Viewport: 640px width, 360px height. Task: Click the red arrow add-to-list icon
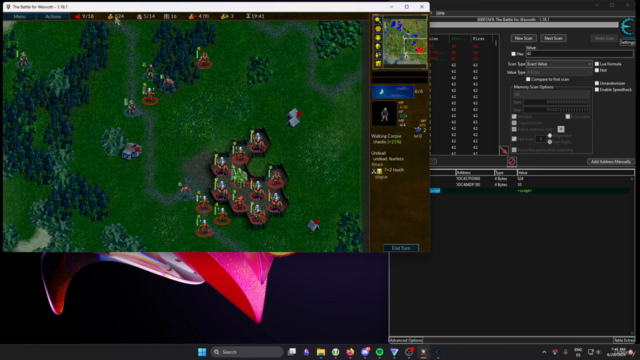(x=504, y=150)
